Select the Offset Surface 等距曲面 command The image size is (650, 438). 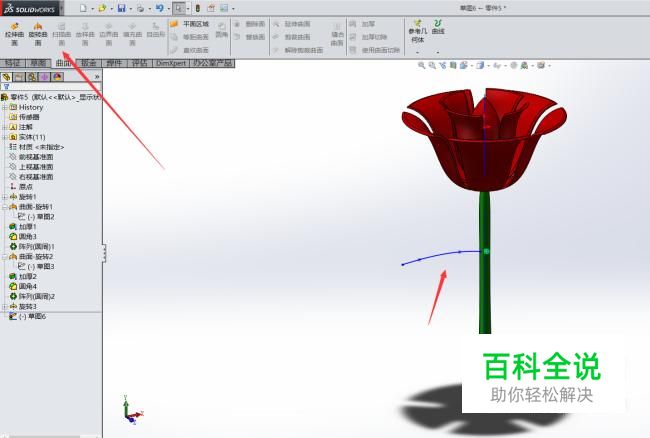point(189,37)
